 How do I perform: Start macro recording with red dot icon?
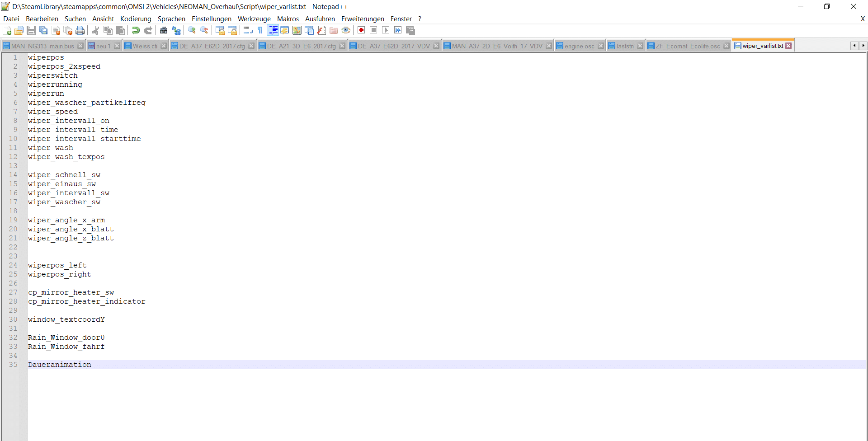(x=361, y=30)
